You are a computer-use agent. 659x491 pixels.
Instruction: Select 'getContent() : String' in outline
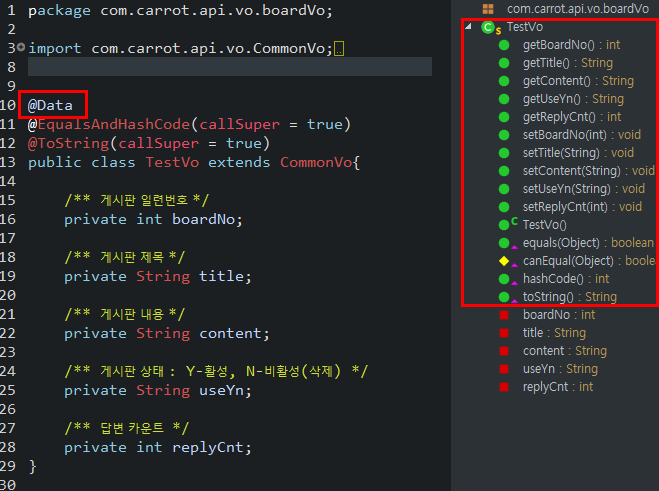tap(578, 81)
